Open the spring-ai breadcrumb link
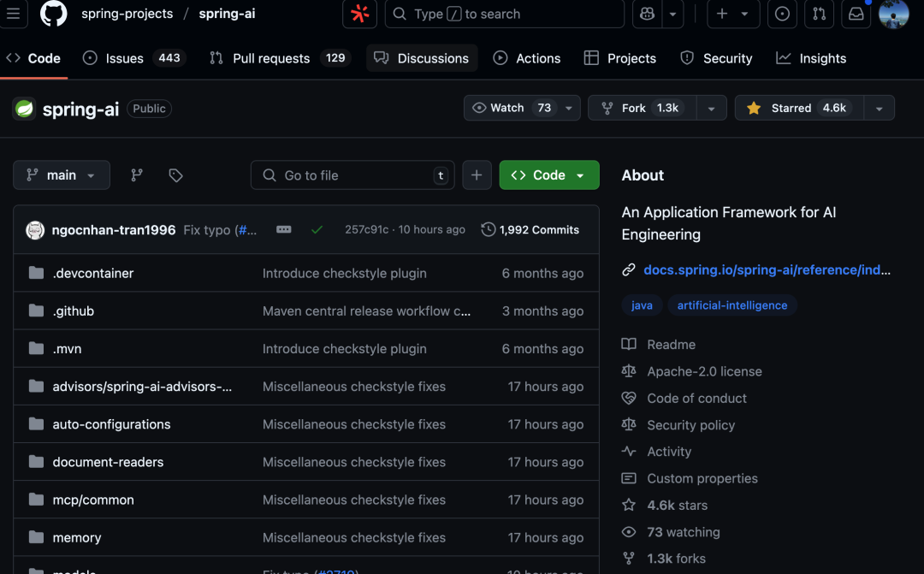The width and height of the screenshot is (924, 574). coord(227,14)
